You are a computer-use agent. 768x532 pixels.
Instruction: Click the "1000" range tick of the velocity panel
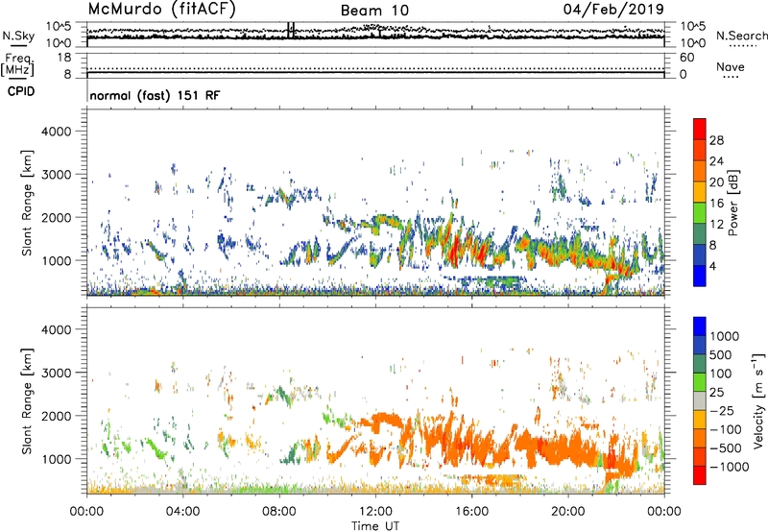[x=56, y=458]
